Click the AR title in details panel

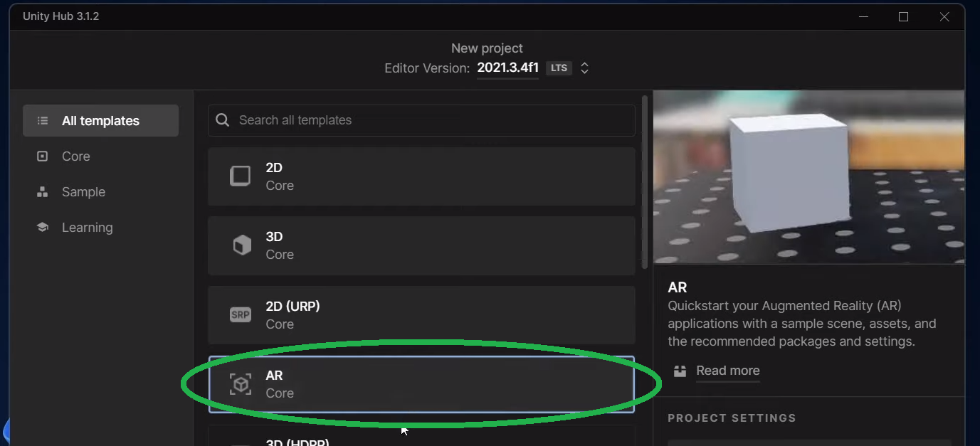click(678, 287)
